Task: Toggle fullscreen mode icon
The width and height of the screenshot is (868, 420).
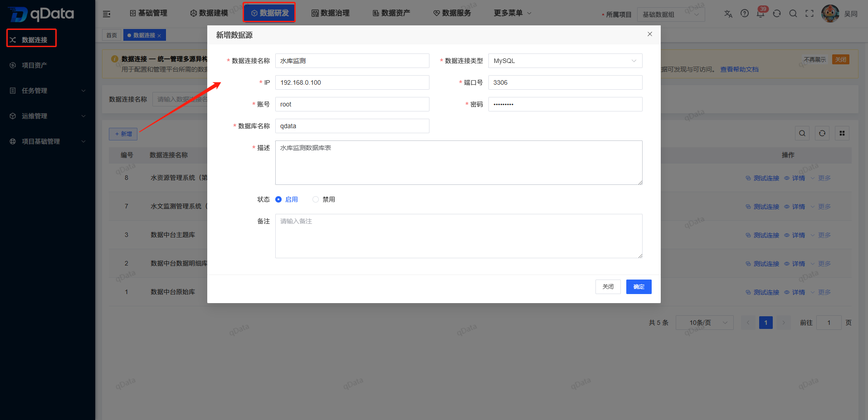Action: tap(809, 14)
